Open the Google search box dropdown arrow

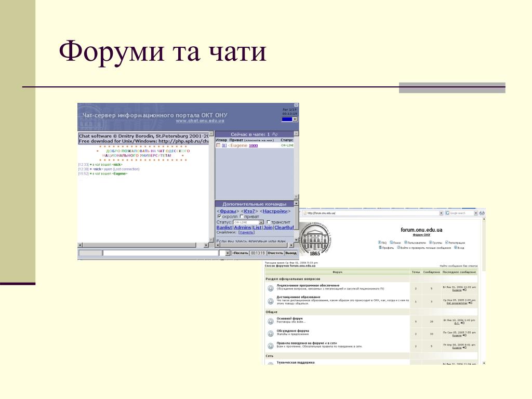(476, 213)
